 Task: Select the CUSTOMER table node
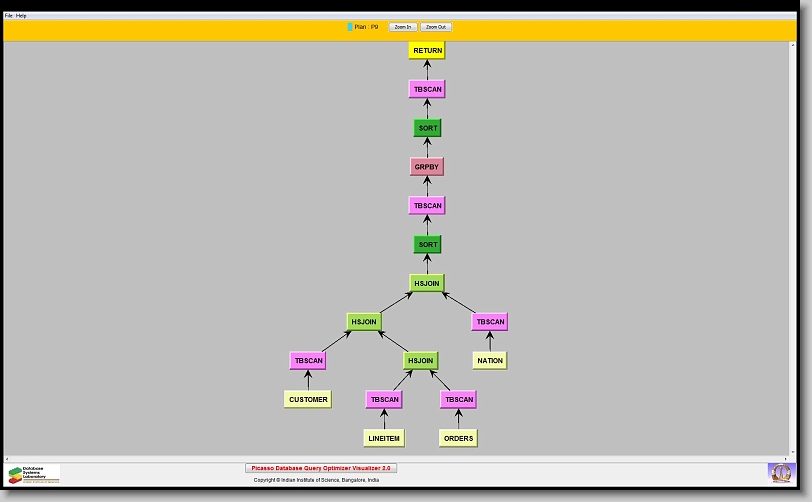click(x=308, y=399)
